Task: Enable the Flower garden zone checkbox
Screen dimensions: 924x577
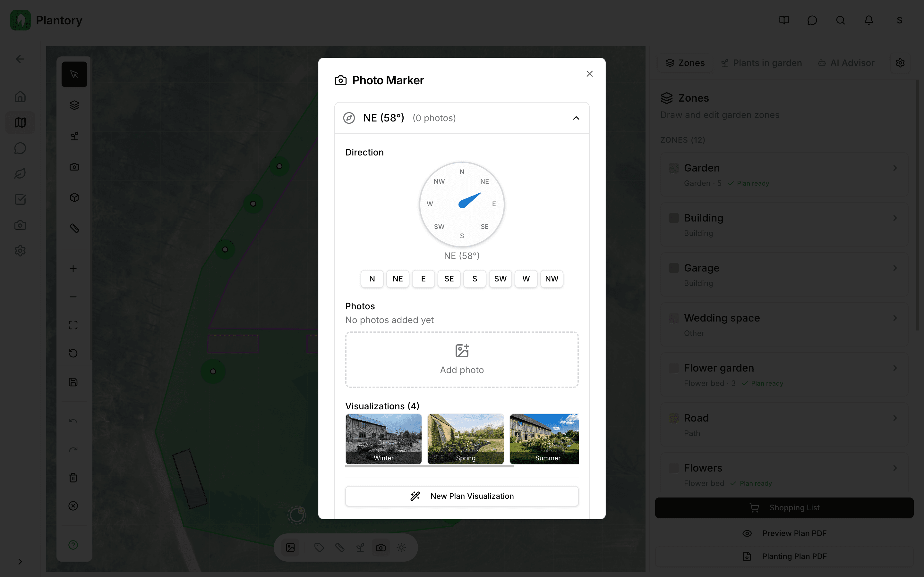Action: pyautogui.click(x=673, y=367)
